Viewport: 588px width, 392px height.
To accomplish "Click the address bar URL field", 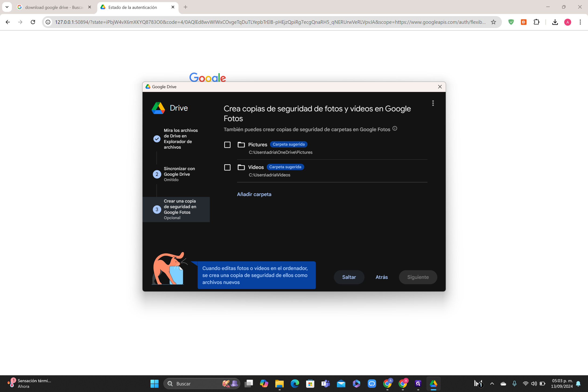I will (270, 22).
